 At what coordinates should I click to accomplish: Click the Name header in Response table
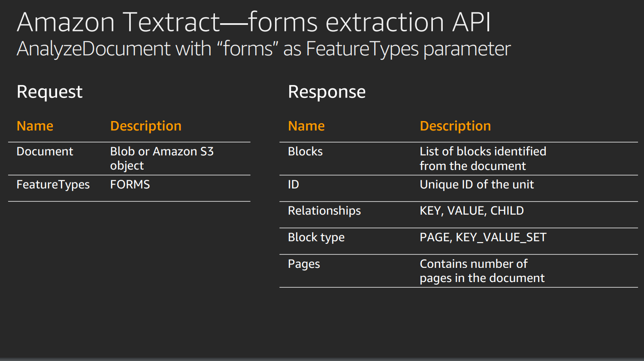pos(306,126)
